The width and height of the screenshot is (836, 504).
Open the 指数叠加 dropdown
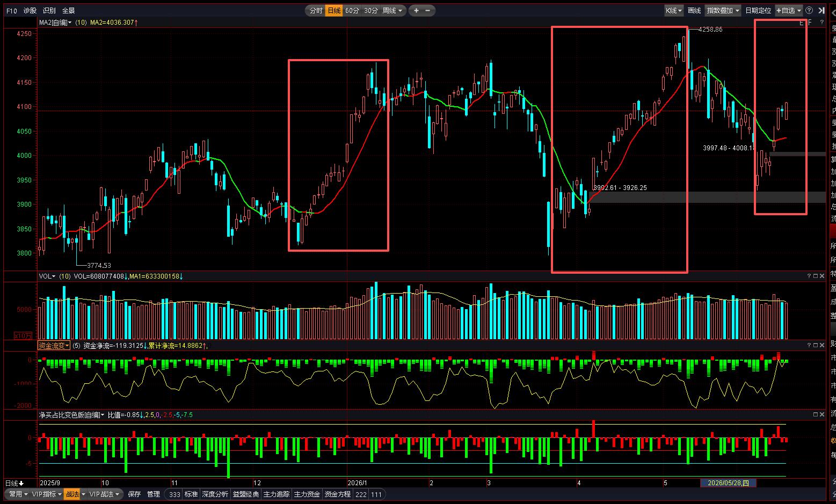(723, 11)
